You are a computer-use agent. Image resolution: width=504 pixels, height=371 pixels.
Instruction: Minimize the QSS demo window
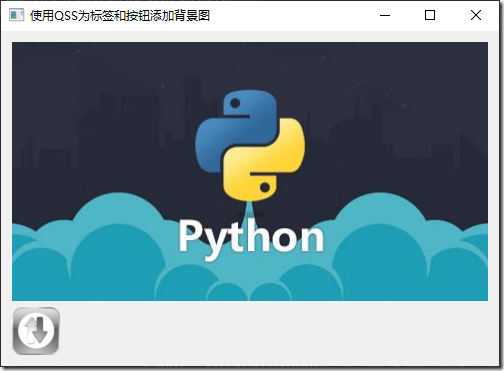click(385, 15)
